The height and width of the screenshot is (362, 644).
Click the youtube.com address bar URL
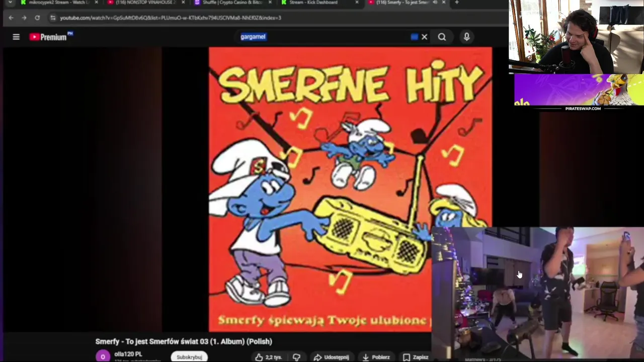tap(171, 18)
